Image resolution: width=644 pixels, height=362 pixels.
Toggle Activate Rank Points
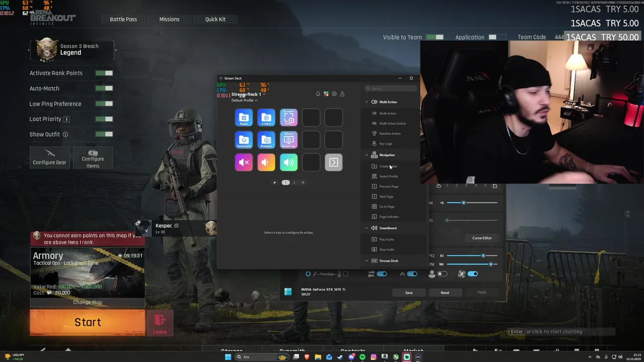(x=104, y=73)
